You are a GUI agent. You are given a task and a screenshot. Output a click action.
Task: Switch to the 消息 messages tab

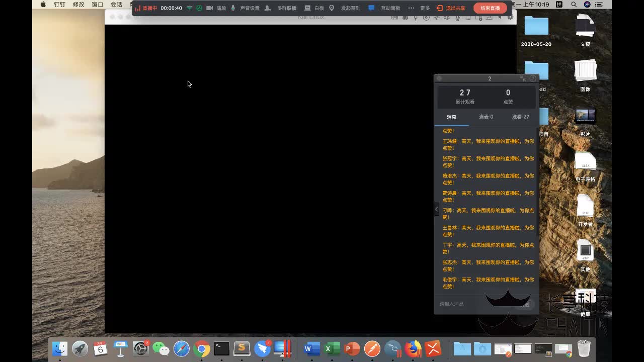pyautogui.click(x=451, y=117)
